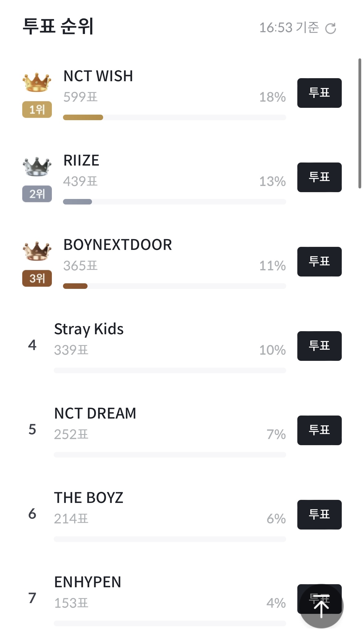Viewport: 364px width, 629px height.
Task: Click RIIZE's vote progress bar
Action: point(77,202)
